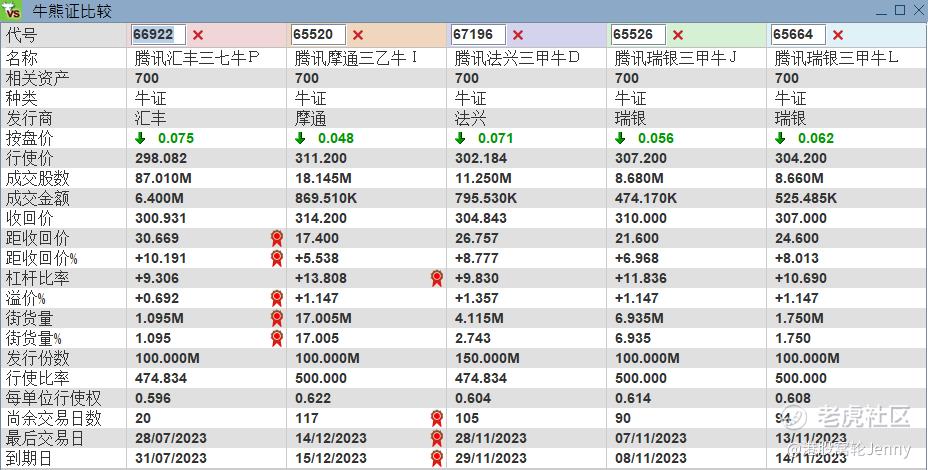Remove warrant 65526 with its red X

(x=678, y=35)
